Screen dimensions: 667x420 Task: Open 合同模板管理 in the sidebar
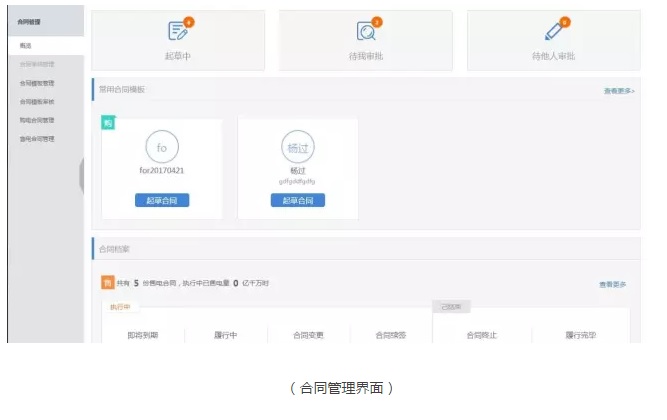pos(37,83)
